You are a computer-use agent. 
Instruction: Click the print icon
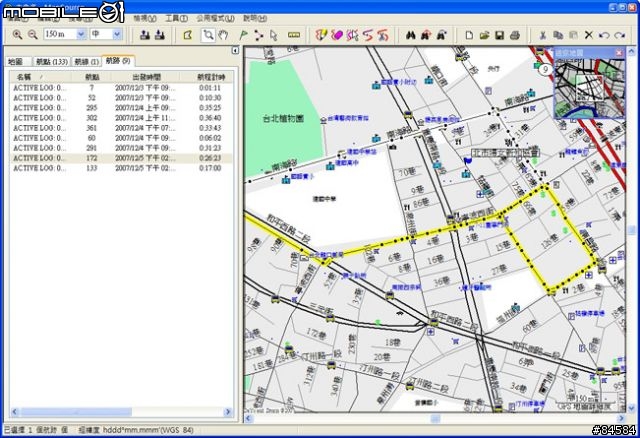(x=515, y=35)
